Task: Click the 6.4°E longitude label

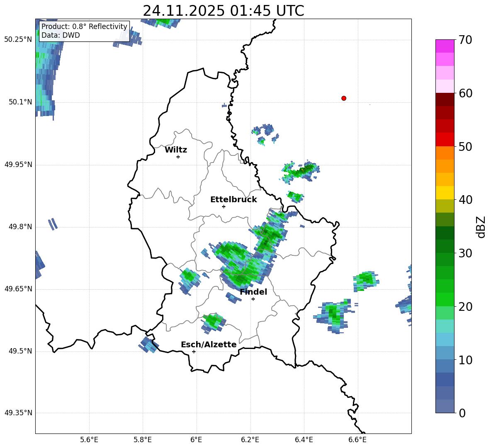Action: pos(304,440)
